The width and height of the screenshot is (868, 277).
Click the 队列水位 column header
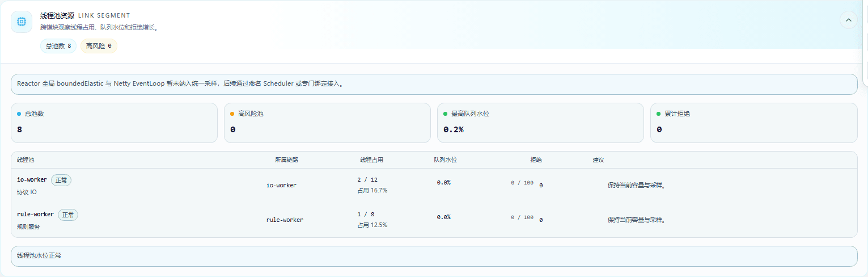click(x=445, y=160)
